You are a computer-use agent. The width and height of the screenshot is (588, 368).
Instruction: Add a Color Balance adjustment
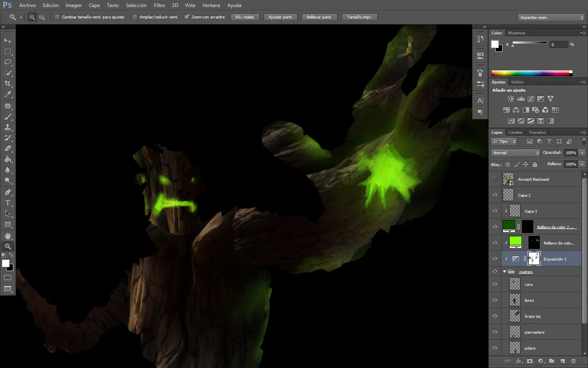click(x=516, y=110)
